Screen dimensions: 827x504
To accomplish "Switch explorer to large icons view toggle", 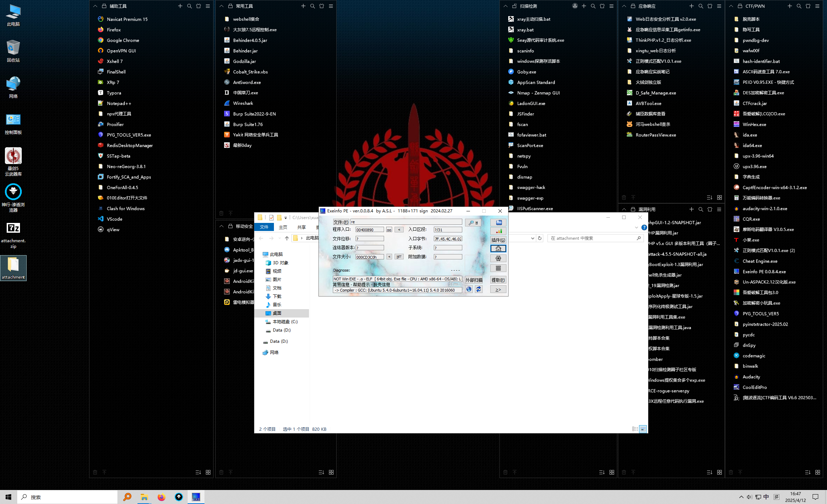I will pyautogui.click(x=644, y=429).
